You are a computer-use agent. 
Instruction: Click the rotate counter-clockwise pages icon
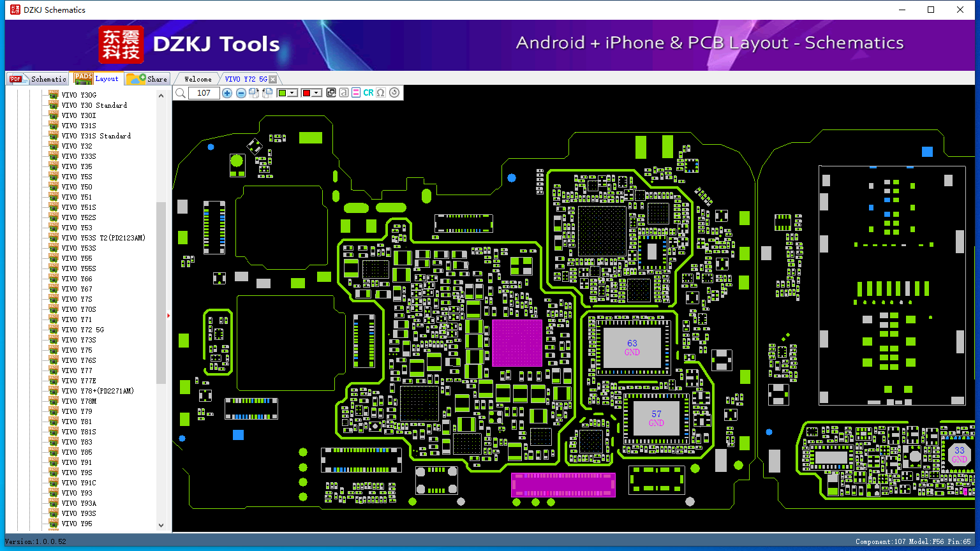tap(267, 93)
